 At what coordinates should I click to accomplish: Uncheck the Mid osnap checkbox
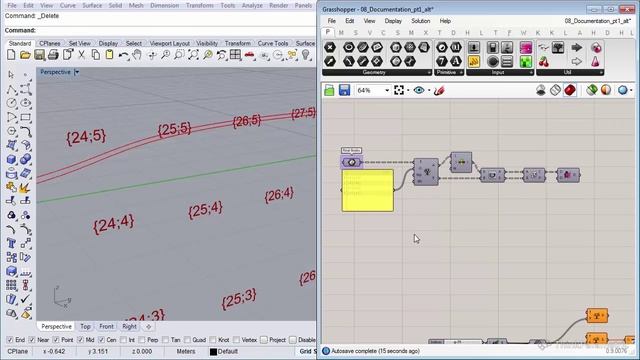click(x=80, y=340)
